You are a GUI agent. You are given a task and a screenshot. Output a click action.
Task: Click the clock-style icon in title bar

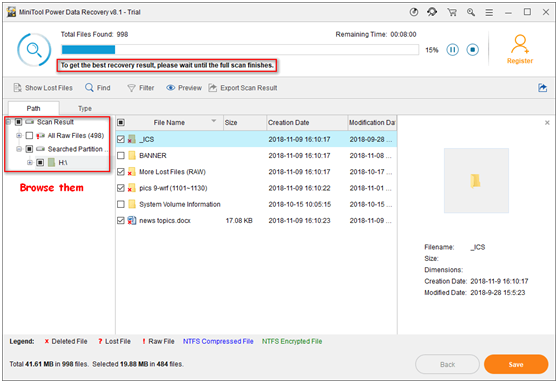(414, 12)
